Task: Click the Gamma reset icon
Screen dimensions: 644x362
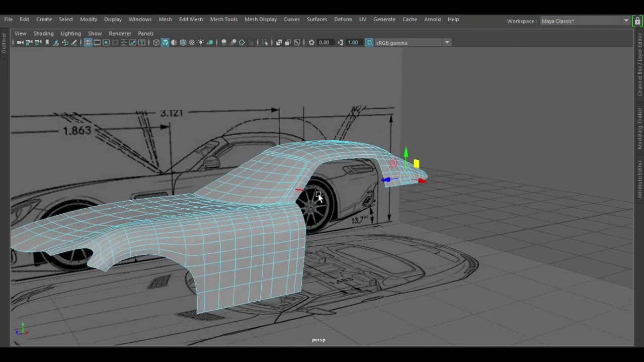Action: click(x=340, y=43)
